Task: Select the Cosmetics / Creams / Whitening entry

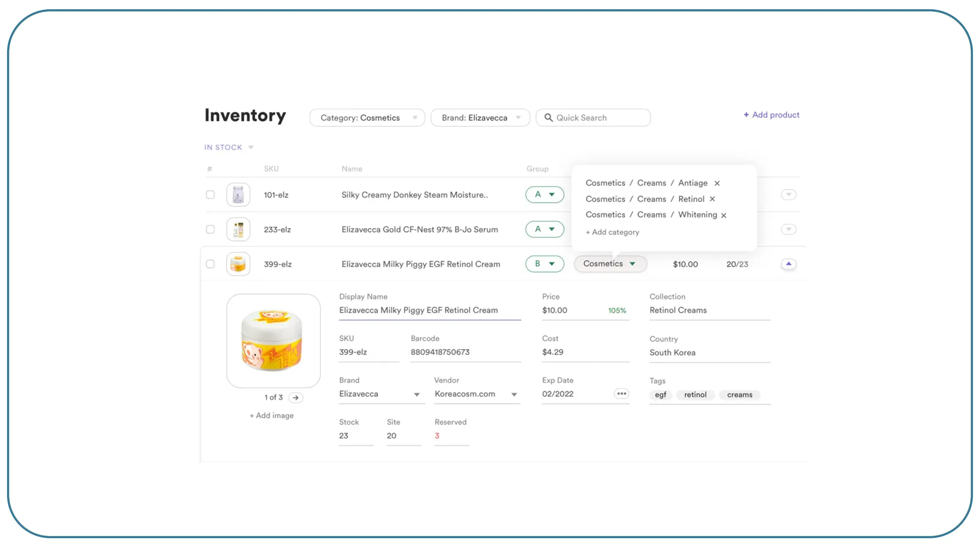Action: click(651, 215)
